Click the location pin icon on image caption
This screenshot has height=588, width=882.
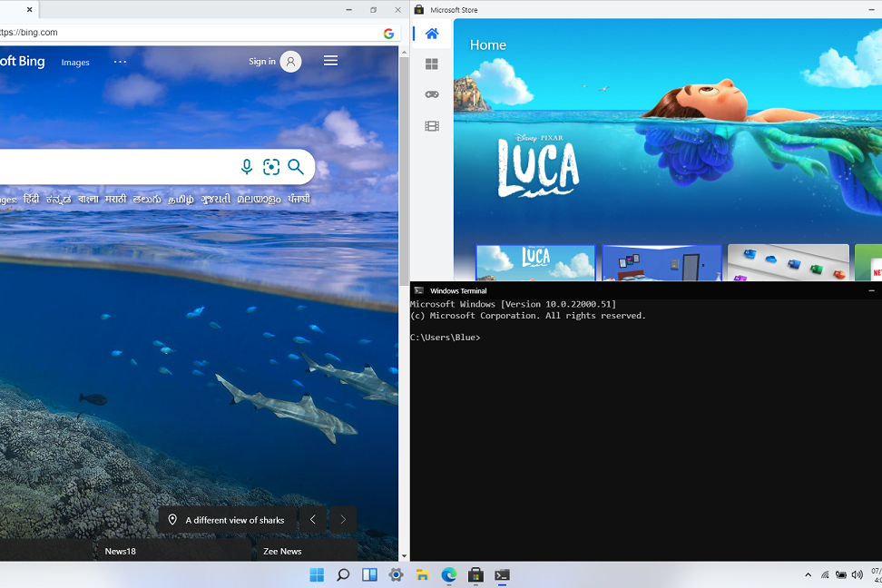(172, 520)
